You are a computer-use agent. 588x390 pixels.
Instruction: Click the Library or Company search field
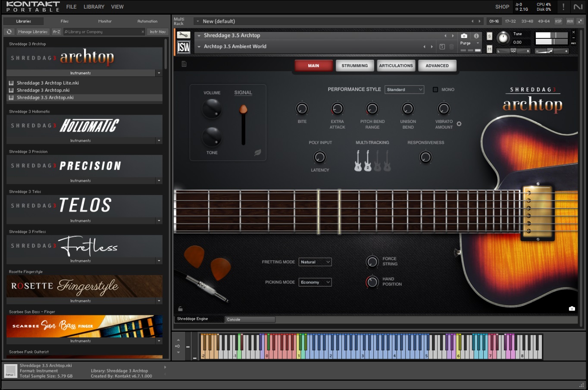(103, 32)
